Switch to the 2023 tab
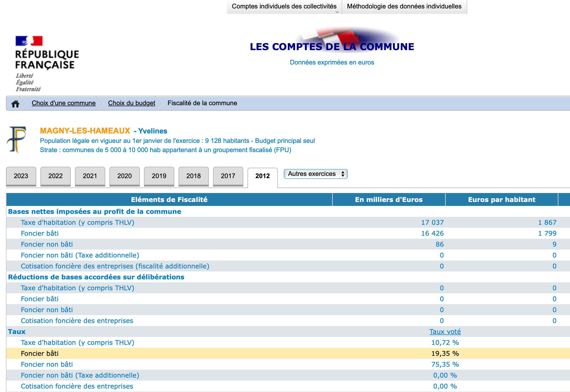Screen dimensions: 570x392 pyautogui.click(x=21, y=176)
